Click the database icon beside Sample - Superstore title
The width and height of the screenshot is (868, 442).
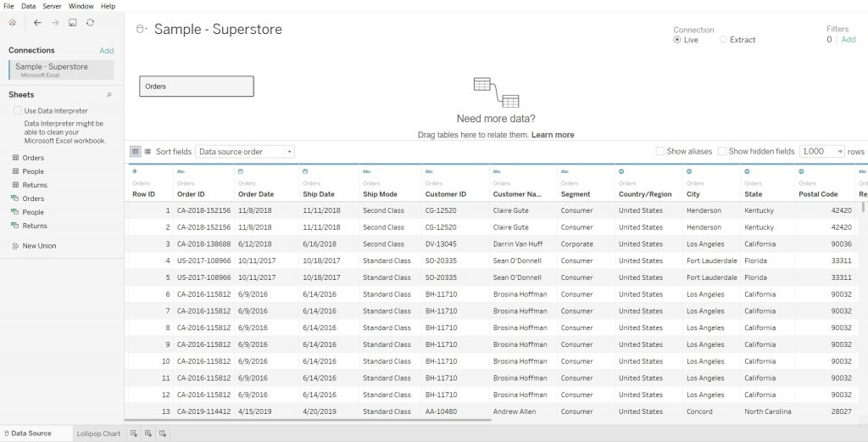[x=142, y=29]
